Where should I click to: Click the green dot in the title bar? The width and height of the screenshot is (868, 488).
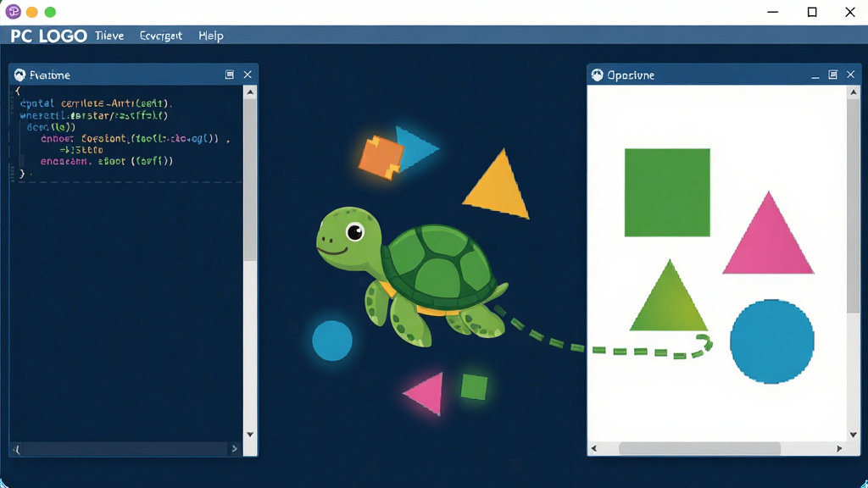pyautogui.click(x=50, y=12)
